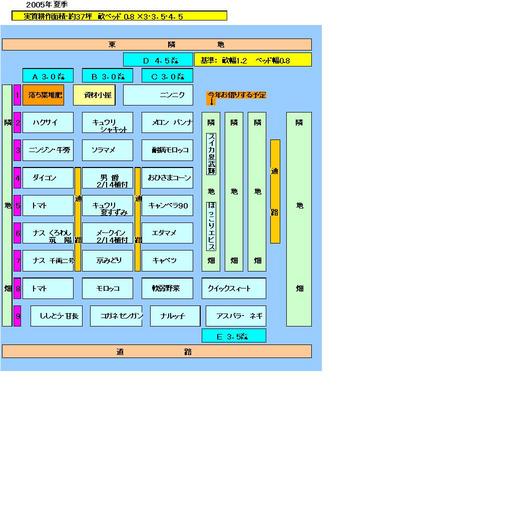Select the ソラマメ cell
The width and height of the screenshot is (517, 523).
(107, 150)
